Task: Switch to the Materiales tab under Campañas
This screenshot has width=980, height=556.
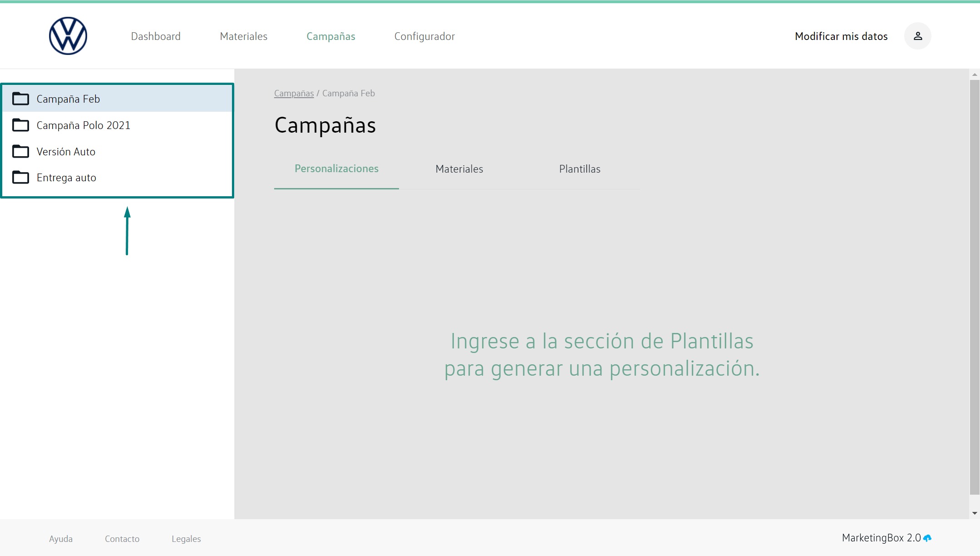Action: pyautogui.click(x=459, y=169)
